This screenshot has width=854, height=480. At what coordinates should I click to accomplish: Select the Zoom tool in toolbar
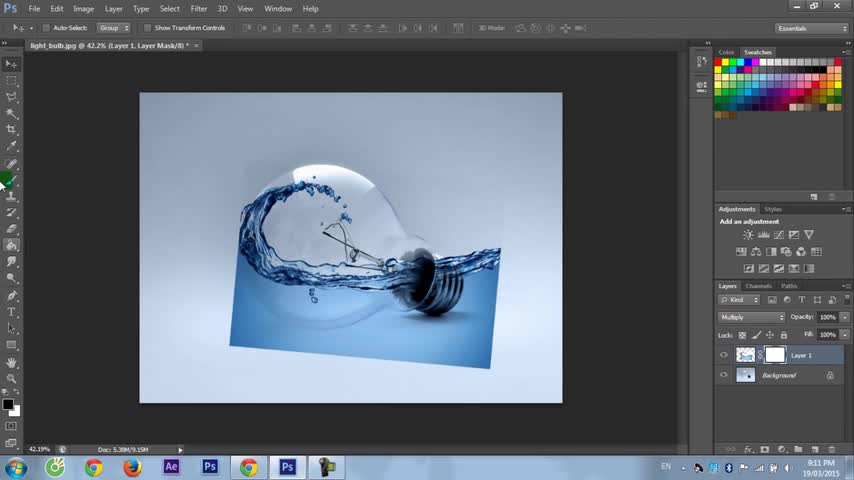point(12,378)
